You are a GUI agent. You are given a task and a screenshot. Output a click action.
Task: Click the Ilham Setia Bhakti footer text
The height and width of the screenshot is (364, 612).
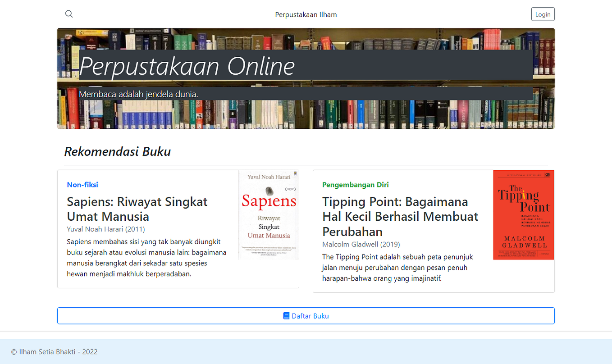[54, 351]
